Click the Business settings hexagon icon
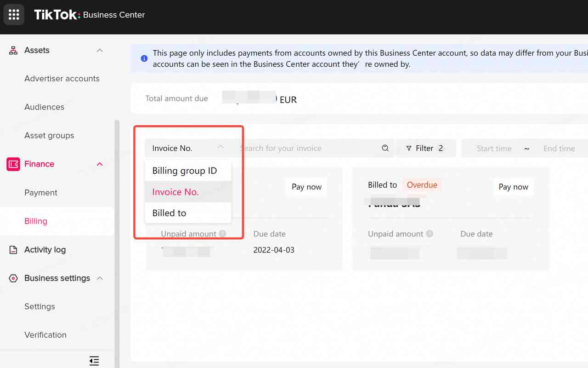 tap(12, 278)
